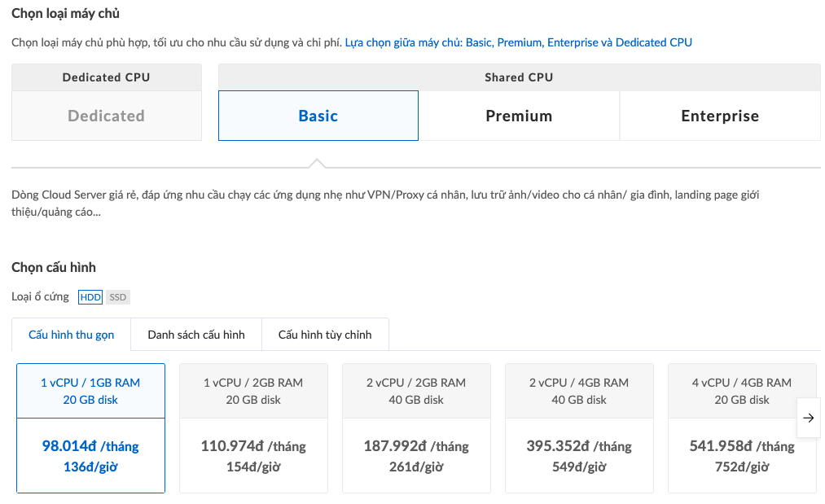Switch to the Cấu hình thu gọn tab
The width and height of the screenshot is (825, 504).
[72, 335]
